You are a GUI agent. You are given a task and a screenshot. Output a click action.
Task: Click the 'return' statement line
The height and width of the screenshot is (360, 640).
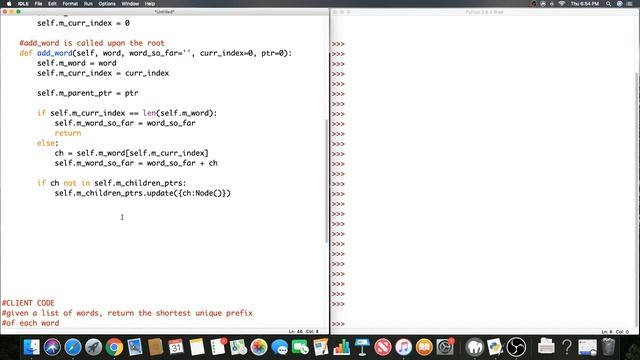pyautogui.click(x=68, y=133)
